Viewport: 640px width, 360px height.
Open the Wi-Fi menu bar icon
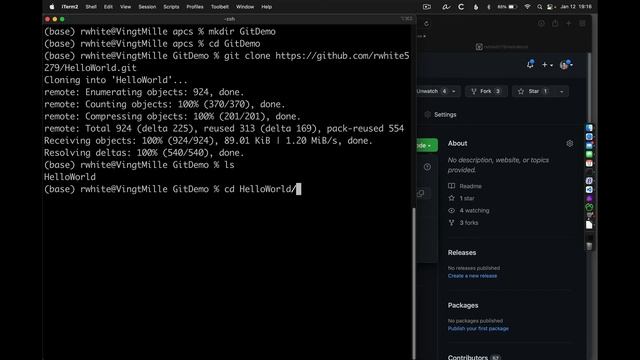527,7
